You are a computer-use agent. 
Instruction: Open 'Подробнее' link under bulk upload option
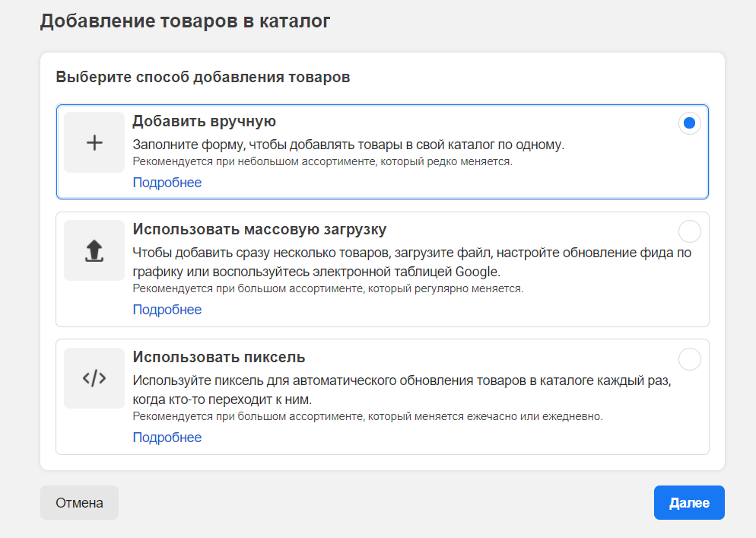click(x=167, y=310)
